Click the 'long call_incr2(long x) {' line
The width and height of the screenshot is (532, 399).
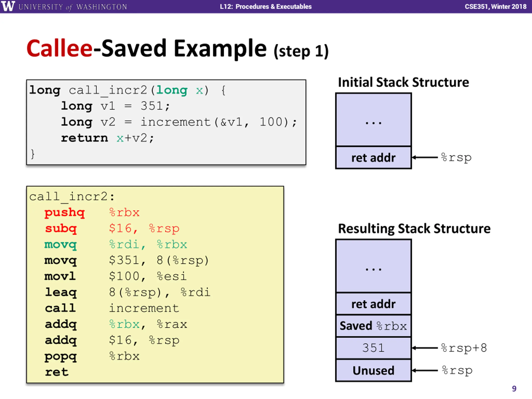(127, 91)
